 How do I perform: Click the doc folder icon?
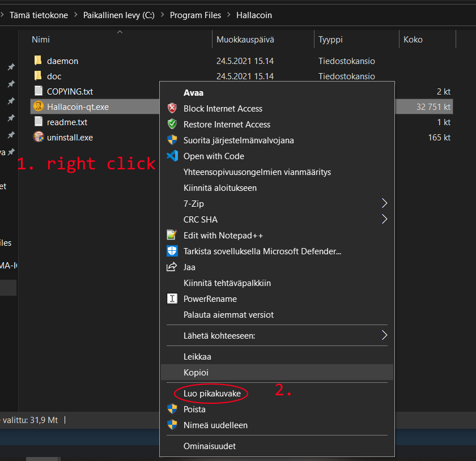tap(38, 75)
